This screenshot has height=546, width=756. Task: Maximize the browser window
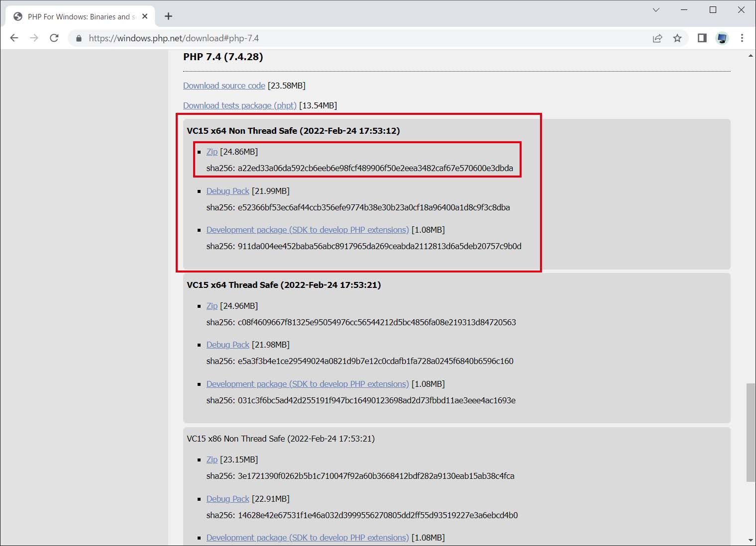click(713, 10)
